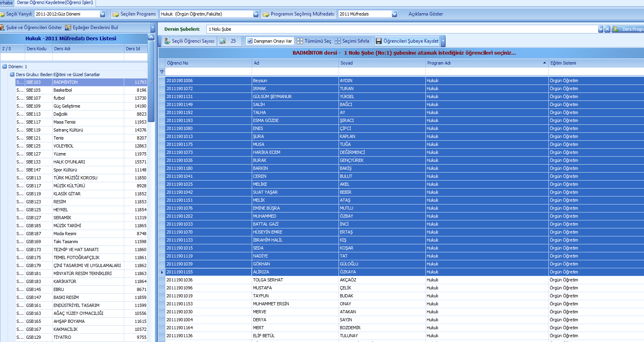Click the Ders Adı filter cell in course list

pyautogui.click(x=88, y=57)
